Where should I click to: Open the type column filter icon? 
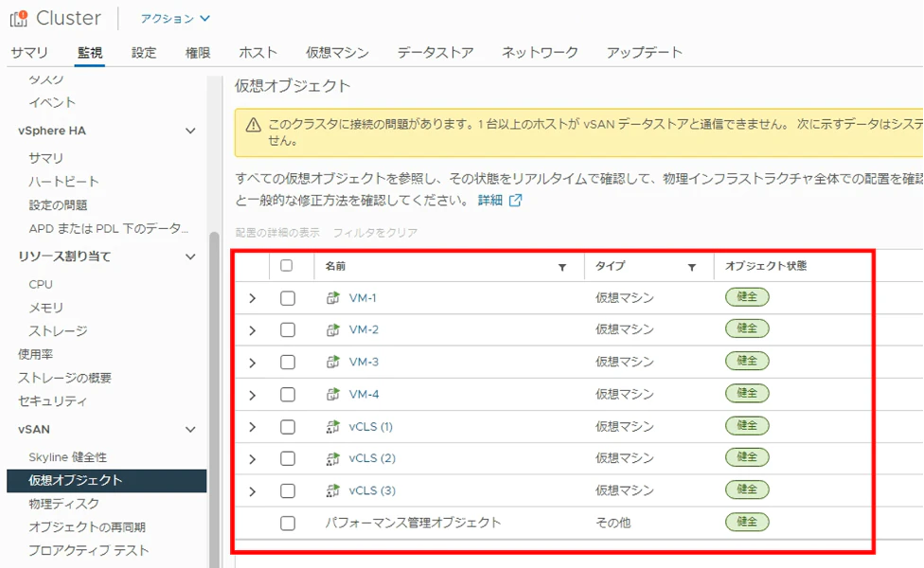pyautogui.click(x=692, y=268)
